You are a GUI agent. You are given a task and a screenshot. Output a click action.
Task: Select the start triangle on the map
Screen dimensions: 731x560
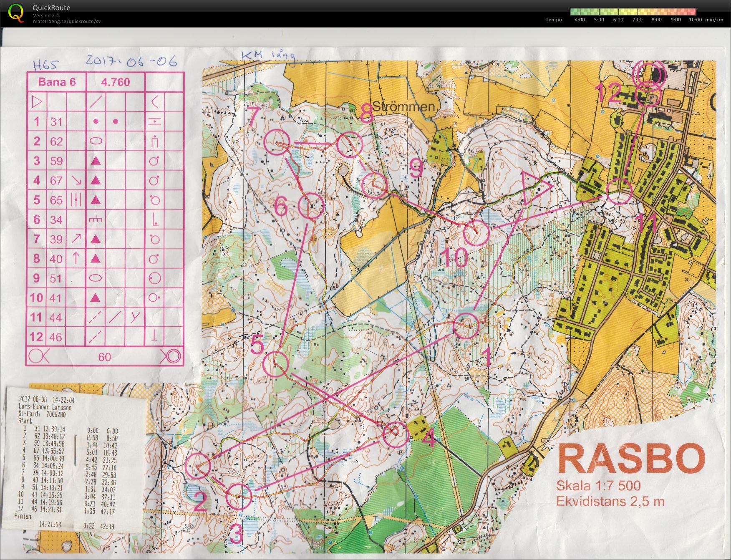[x=535, y=187]
